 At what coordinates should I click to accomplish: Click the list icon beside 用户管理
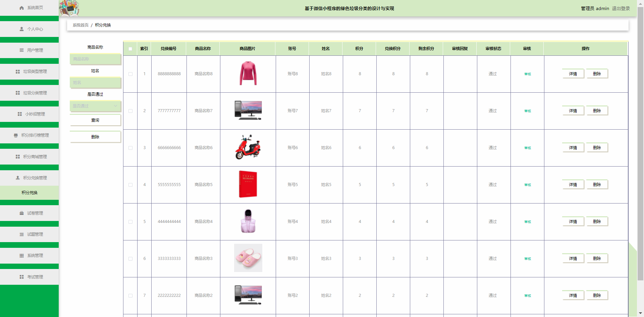22,50
